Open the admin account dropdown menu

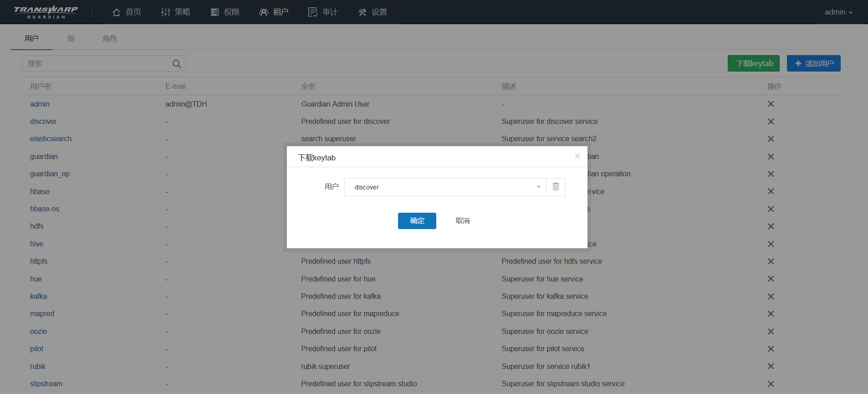pos(838,12)
